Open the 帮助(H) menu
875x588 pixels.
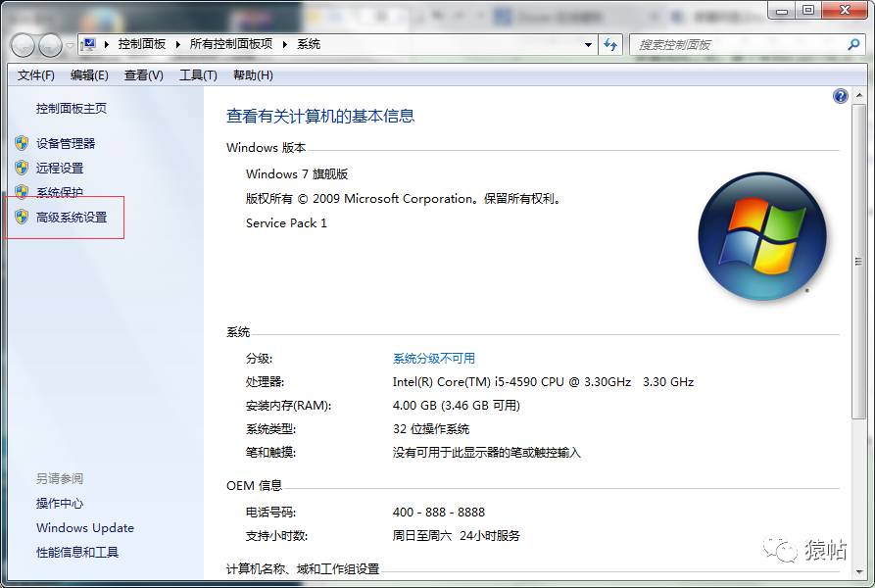point(253,75)
